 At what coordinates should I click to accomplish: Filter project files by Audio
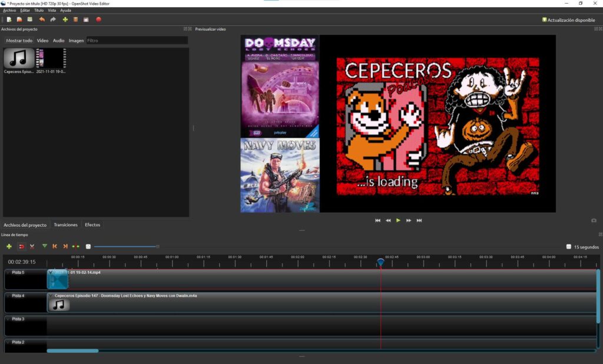[x=58, y=41]
